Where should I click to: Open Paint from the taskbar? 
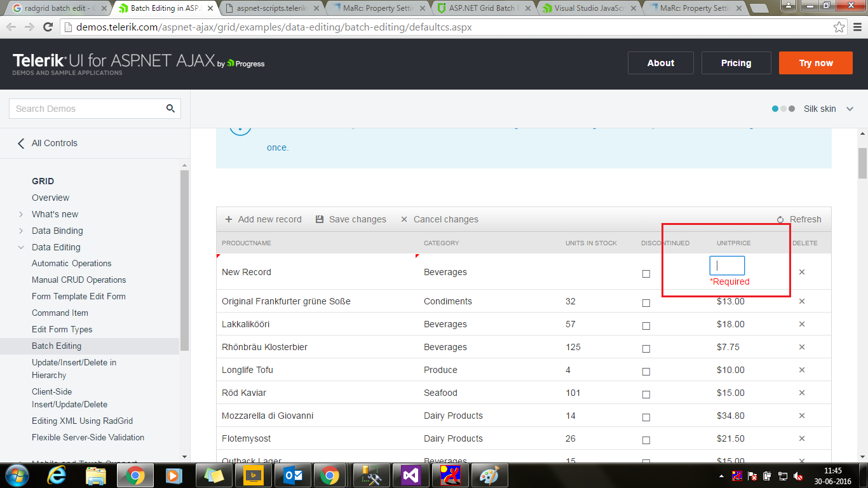(x=489, y=475)
